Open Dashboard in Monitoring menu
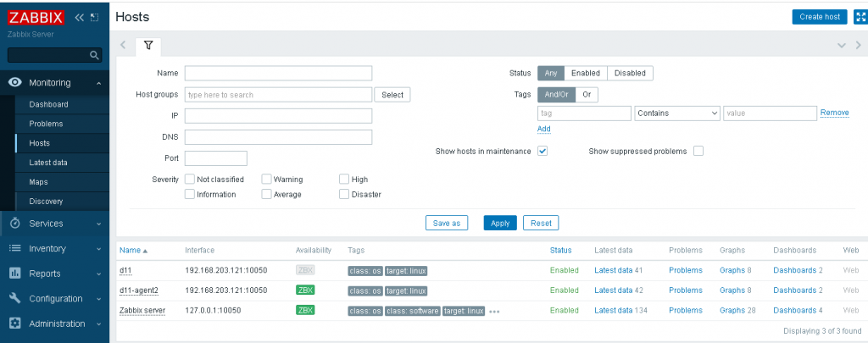 pos(48,104)
